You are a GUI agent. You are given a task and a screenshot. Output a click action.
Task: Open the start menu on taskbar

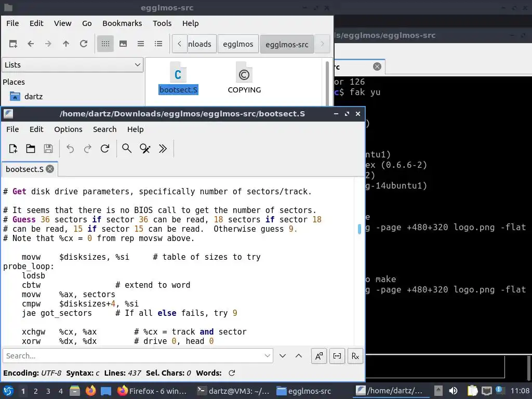click(8, 391)
